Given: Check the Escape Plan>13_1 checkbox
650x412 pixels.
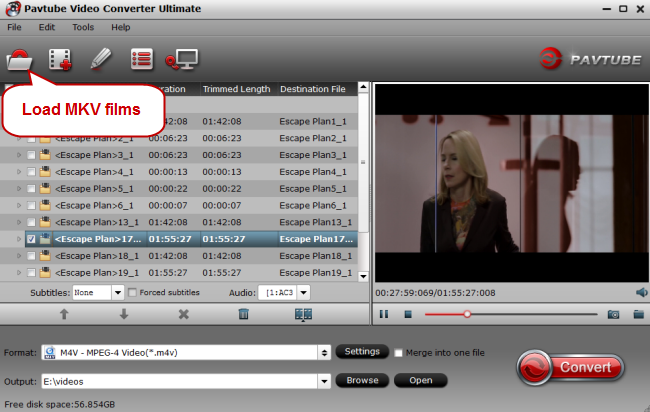Looking at the screenshot, I should coord(31,222).
